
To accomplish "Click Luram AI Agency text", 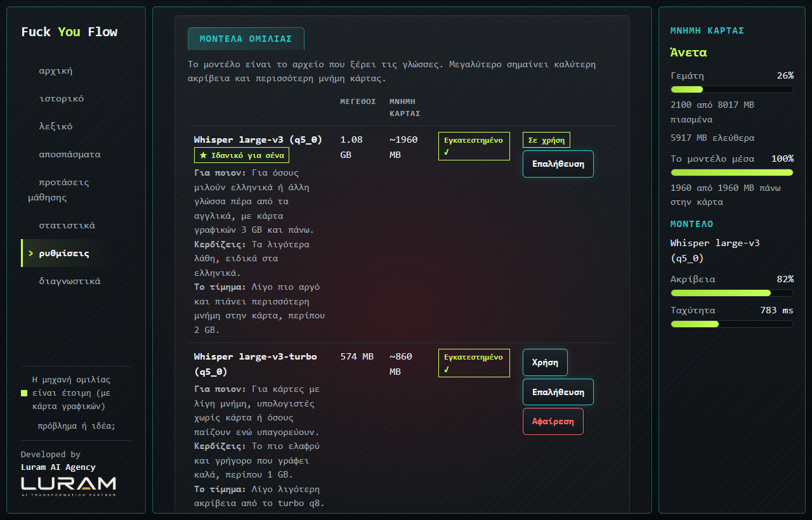I will (58, 467).
